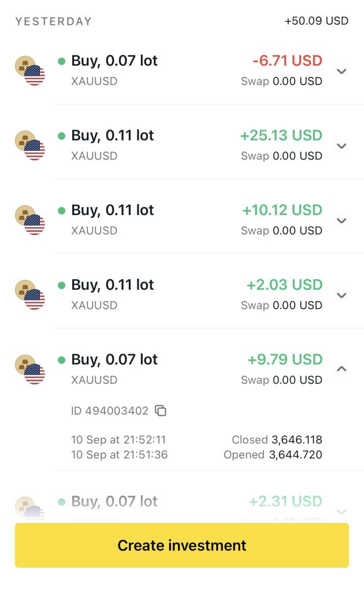Click gold/USD icon on +10.12 USD trade
This screenshot has width=364, height=592.
(x=29, y=220)
